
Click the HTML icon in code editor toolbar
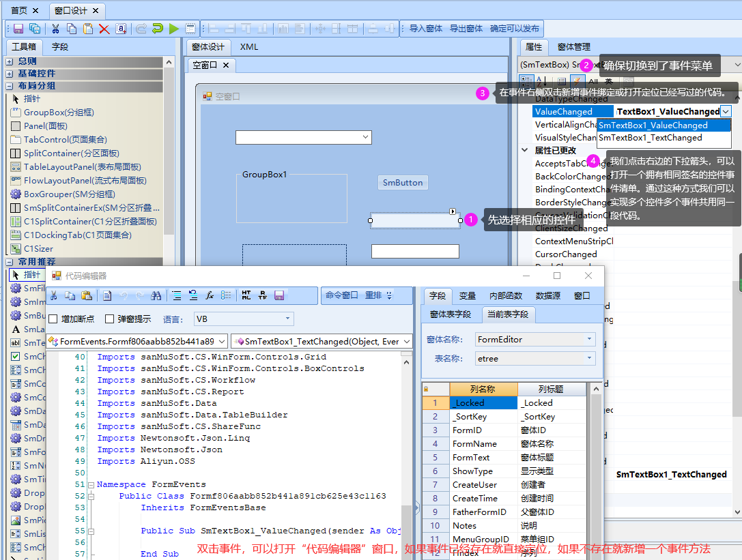coord(246,295)
